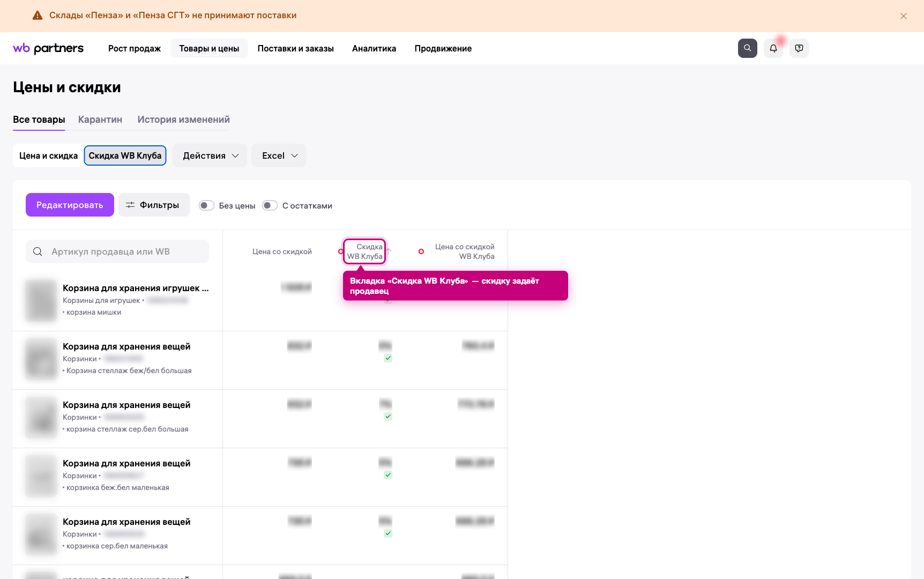Focus the Артикул продавца или WB search field
The width and height of the screenshot is (924, 579).
[x=117, y=251]
